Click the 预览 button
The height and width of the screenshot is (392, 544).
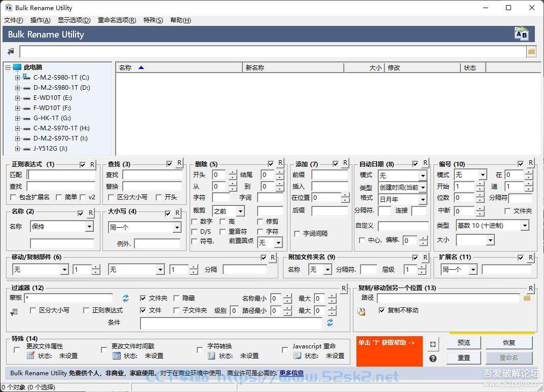[464, 343]
